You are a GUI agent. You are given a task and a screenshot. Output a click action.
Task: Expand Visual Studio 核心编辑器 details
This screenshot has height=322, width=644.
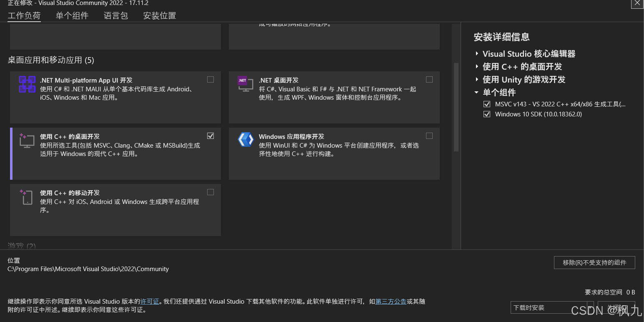(477, 54)
